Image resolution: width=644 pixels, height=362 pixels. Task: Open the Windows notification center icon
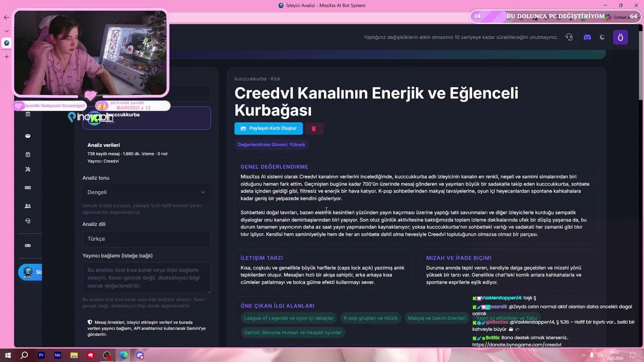[633, 355]
